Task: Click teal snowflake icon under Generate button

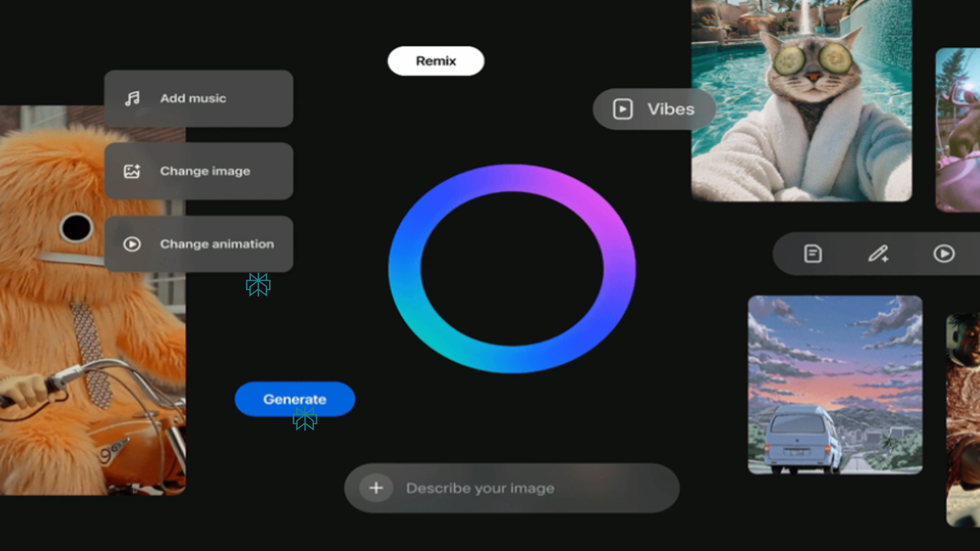Action: [305, 420]
